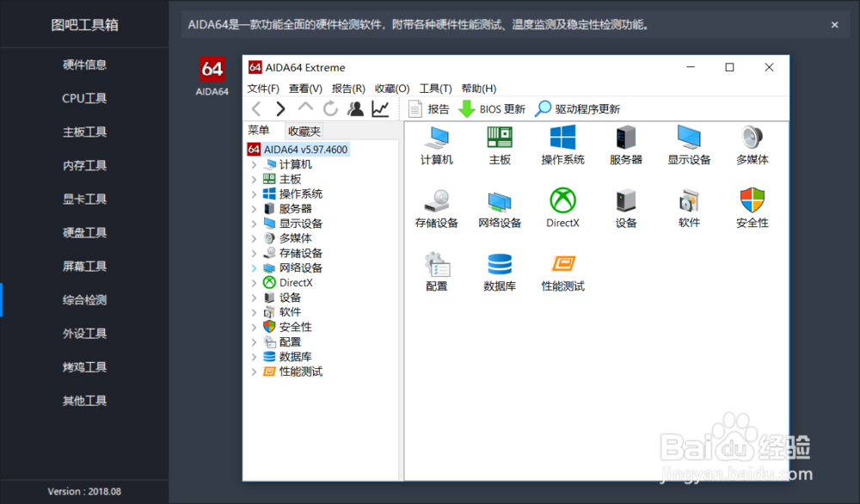Screen dimensions: 860x504
Task: Select AIDA64 v5.97.4600 root tree item
Action: 298,149
